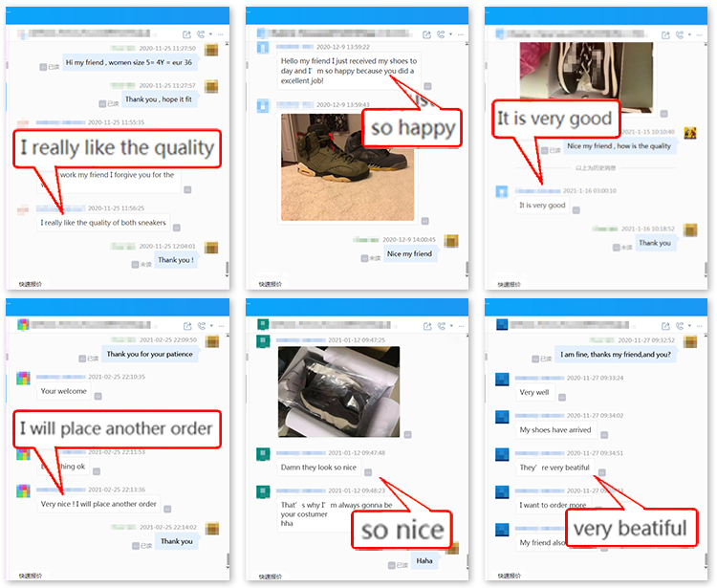This screenshot has width=717, height=588.
Task: Expand call dropdown arrow in 'Your welcome' chat
Action: [211, 326]
